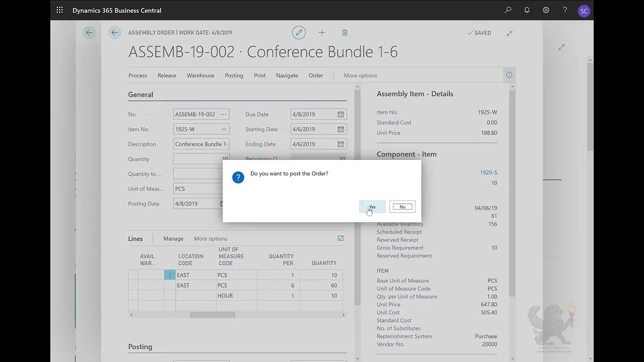Open the Warehouse menu
Screen dimensions: 644x362
pos(200,75)
